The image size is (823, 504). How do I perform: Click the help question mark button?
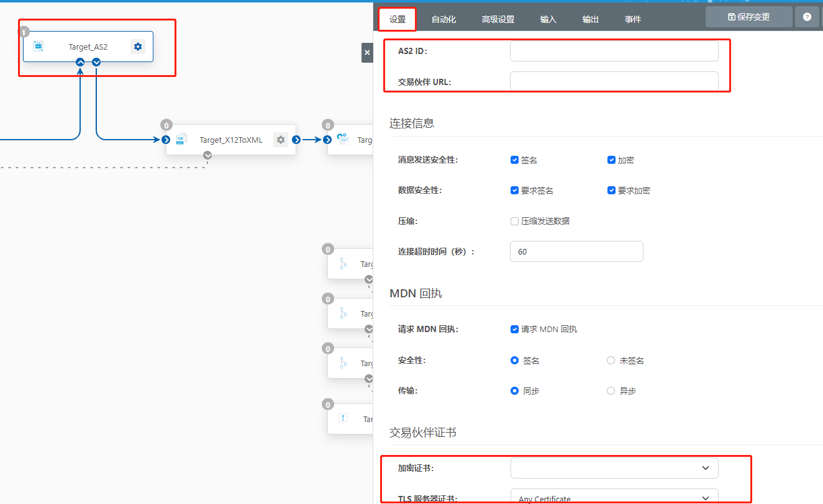click(807, 17)
